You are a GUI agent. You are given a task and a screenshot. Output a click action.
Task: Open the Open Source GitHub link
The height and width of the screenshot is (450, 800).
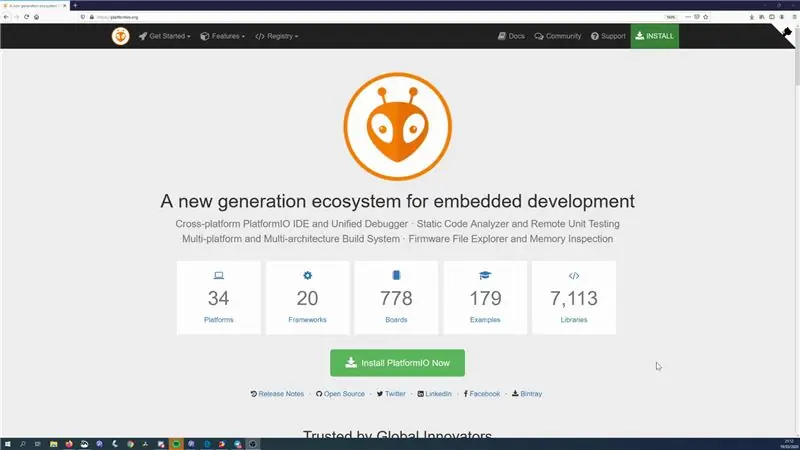click(340, 394)
